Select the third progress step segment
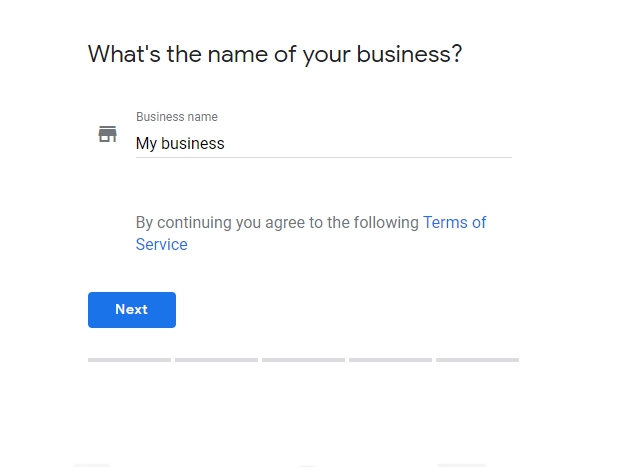 coord(303,359)
